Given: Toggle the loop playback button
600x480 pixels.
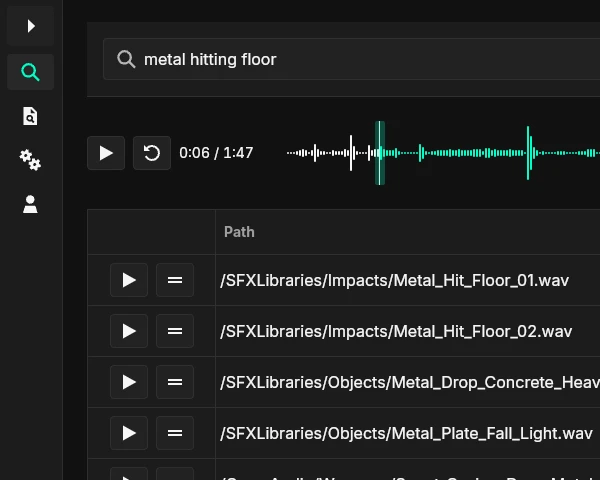Looking at the screenshot, I should point(152,153).
